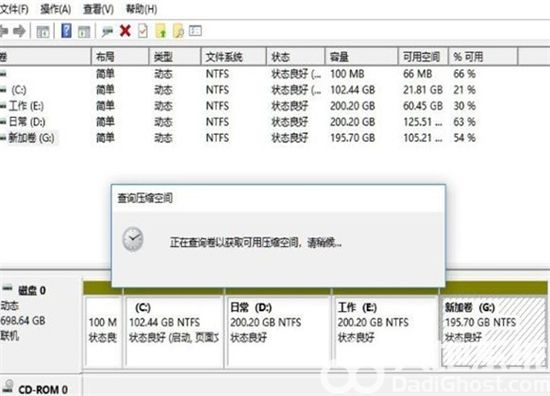Click the Back arrow in toolbar

tap(3, 32)
